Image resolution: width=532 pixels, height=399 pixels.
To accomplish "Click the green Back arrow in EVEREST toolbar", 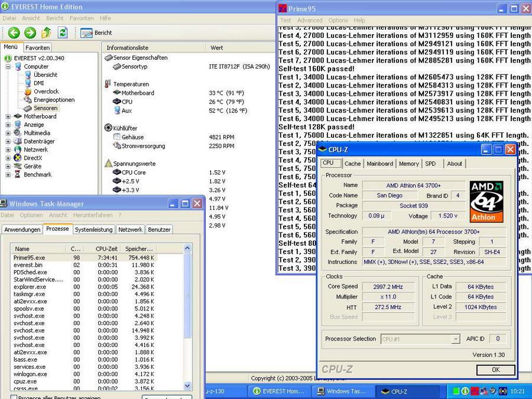I will 14,33.
